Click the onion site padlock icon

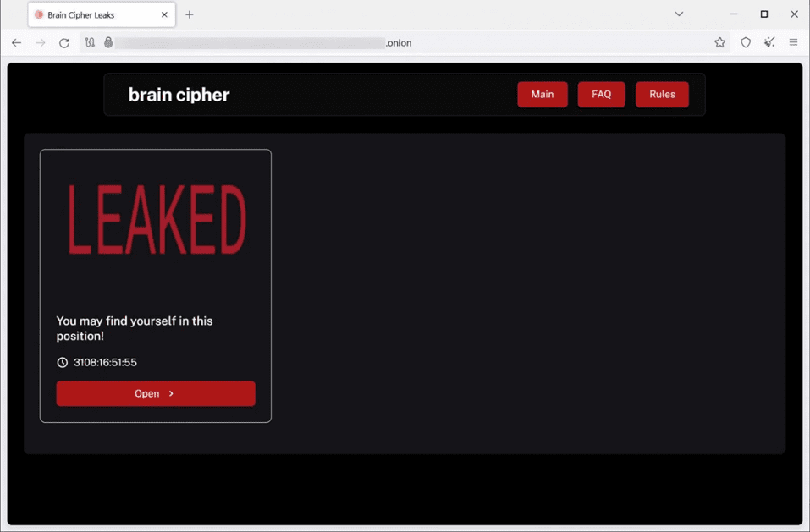click(x=108, y=43)
